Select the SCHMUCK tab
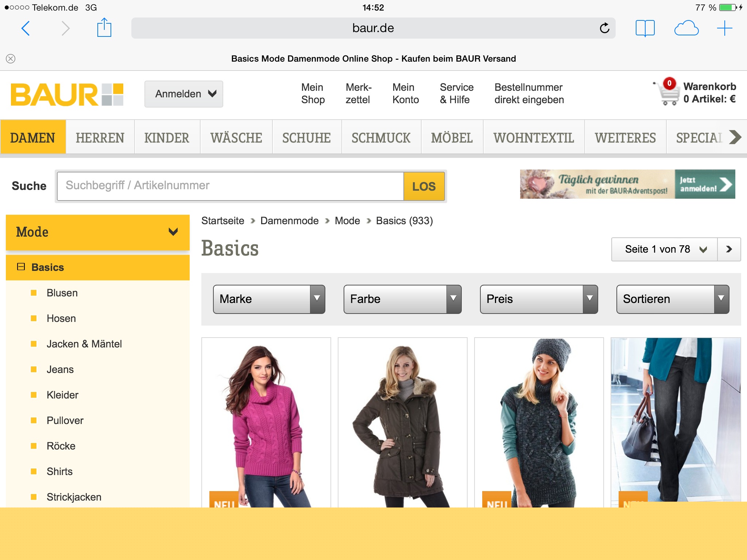The height and width of the screenshot is (560, 747). [381, 137]
